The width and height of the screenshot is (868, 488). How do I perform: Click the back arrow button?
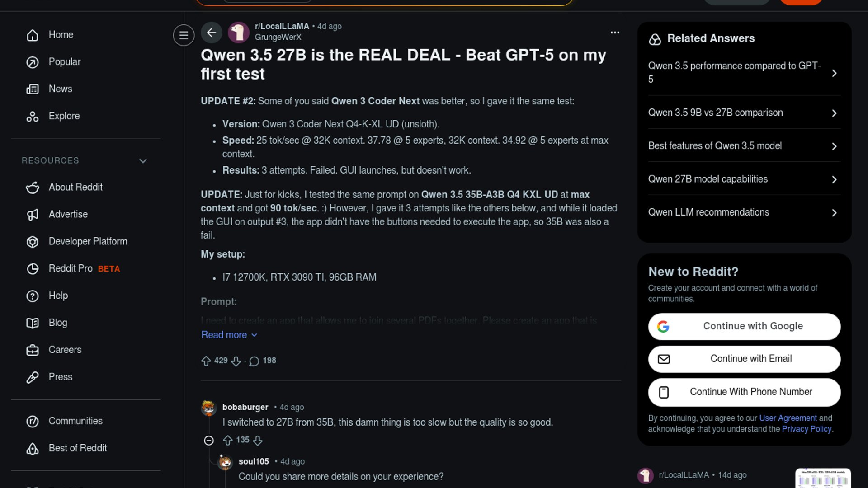(211, 33)
